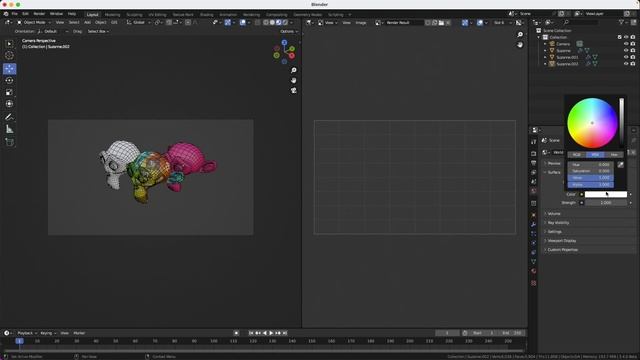Open the Modifiers wrench tab icon
Image resolution: width=640 pixels, height=360 pixels.
pos(533,224)
